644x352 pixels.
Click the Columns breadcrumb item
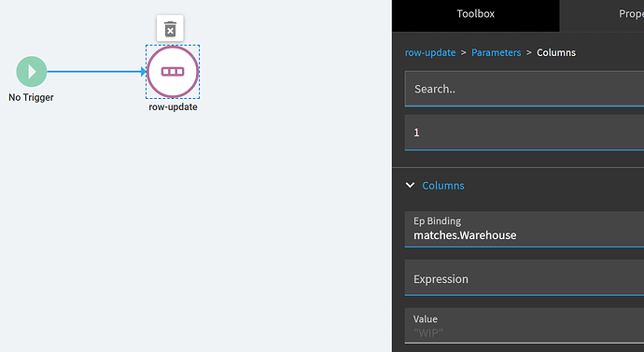tap(556, 52)
